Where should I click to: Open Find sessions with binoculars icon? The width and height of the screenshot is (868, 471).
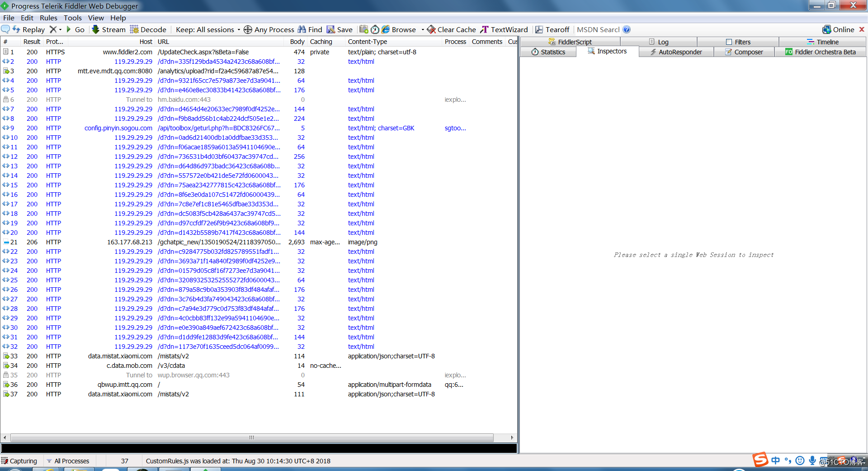(310, 29)
